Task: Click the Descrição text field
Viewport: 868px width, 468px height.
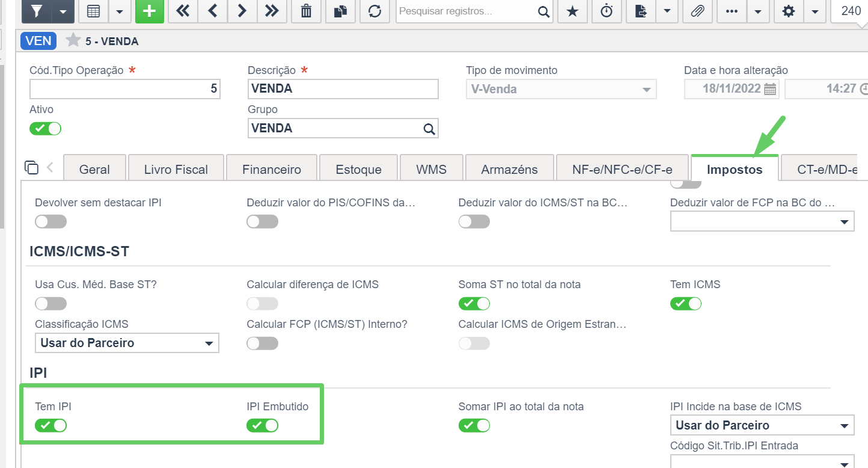Action: pos(343,88)
